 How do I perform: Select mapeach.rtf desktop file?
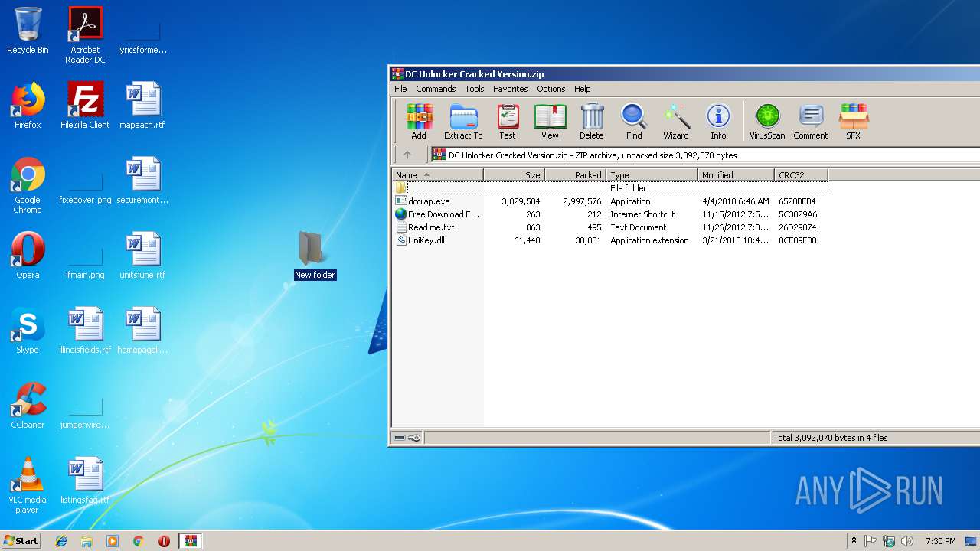[142, 106]
